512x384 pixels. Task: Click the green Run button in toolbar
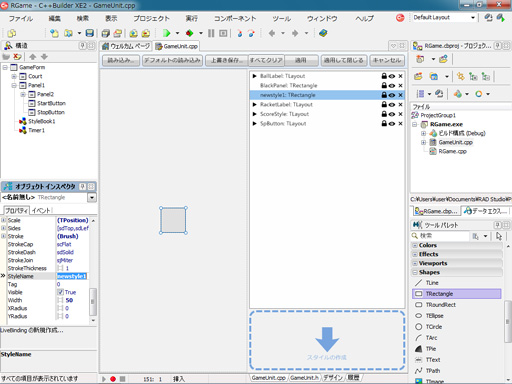tap(166, 33)
